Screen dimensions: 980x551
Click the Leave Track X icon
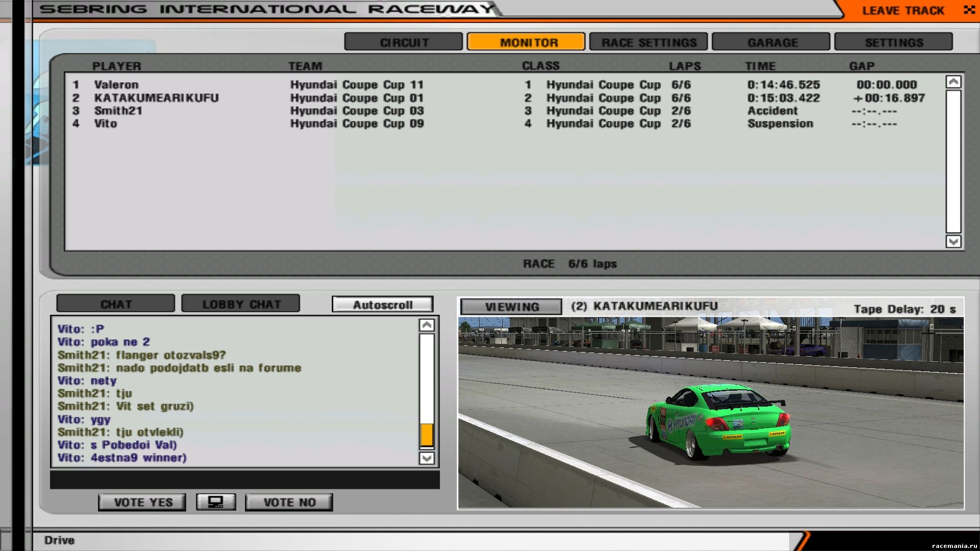(x=969, y=10)
